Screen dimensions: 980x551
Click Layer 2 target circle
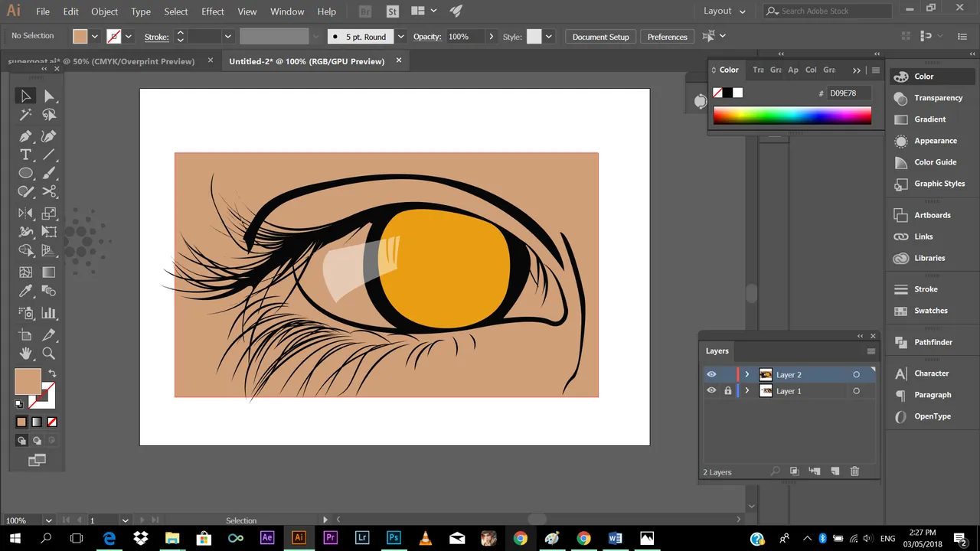pyautogui.click(x=856, y=374)
